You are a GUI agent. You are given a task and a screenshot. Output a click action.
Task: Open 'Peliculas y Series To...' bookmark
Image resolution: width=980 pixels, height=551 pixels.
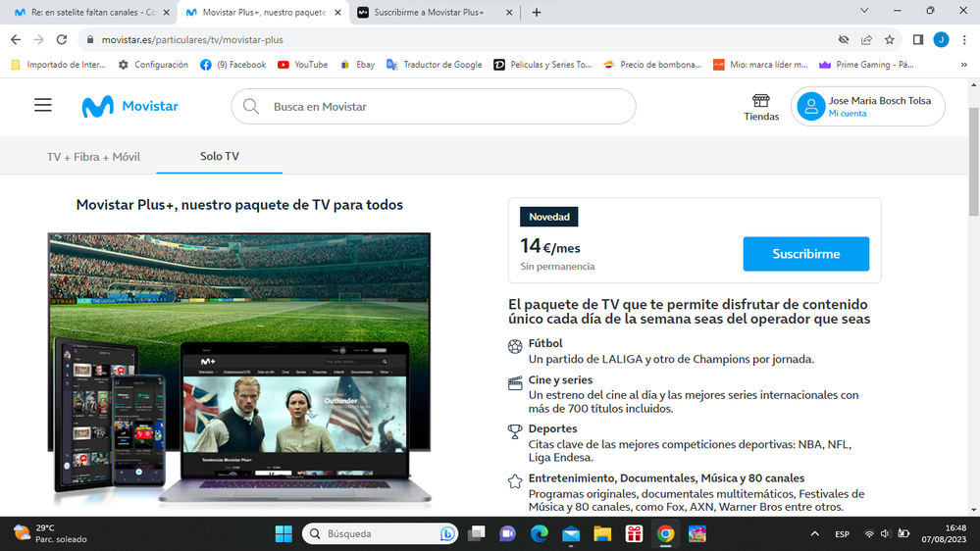pyautogui.click(x=542, y=65)
